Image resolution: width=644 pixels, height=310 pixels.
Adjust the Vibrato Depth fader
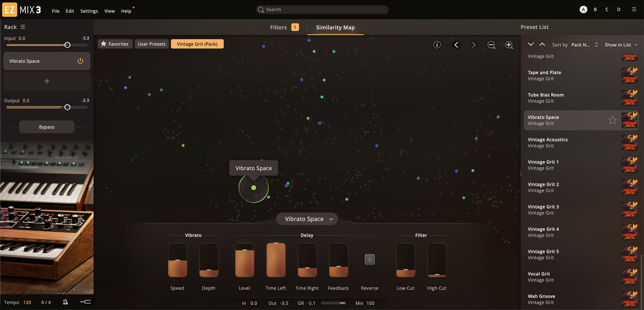coord(209,260)
